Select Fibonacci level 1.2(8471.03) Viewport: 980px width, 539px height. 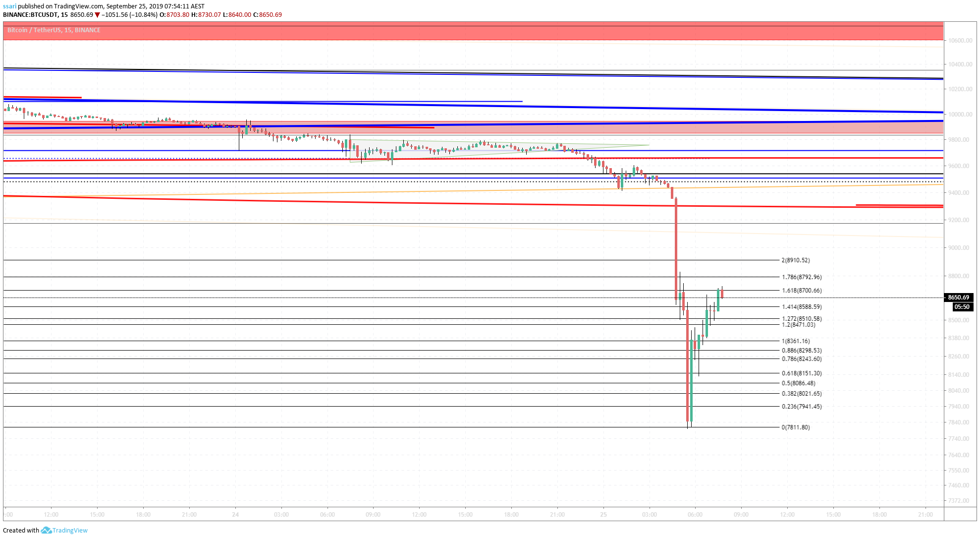click(x=798, y=325)
